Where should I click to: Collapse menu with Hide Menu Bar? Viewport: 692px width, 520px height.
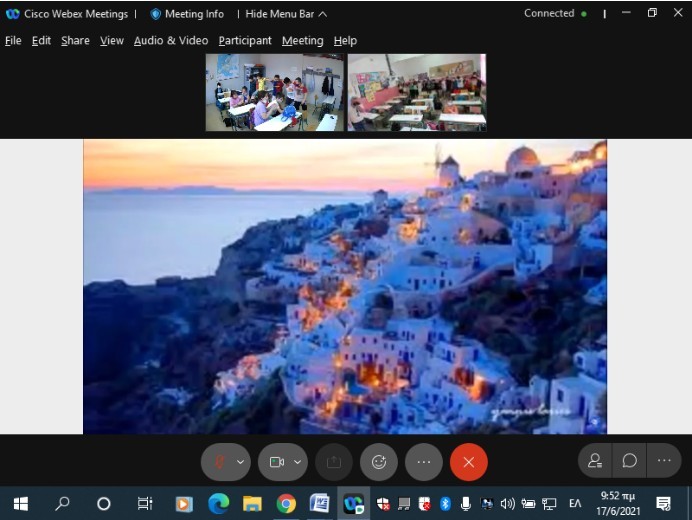pyautogui.click(x=285, y=14)
